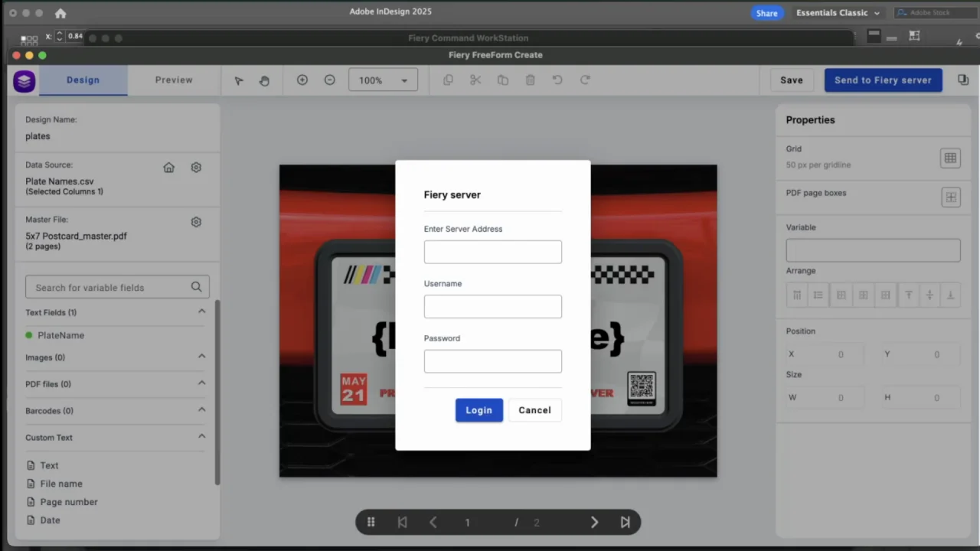Toggle the PDF page boxes button

(950, 197)
